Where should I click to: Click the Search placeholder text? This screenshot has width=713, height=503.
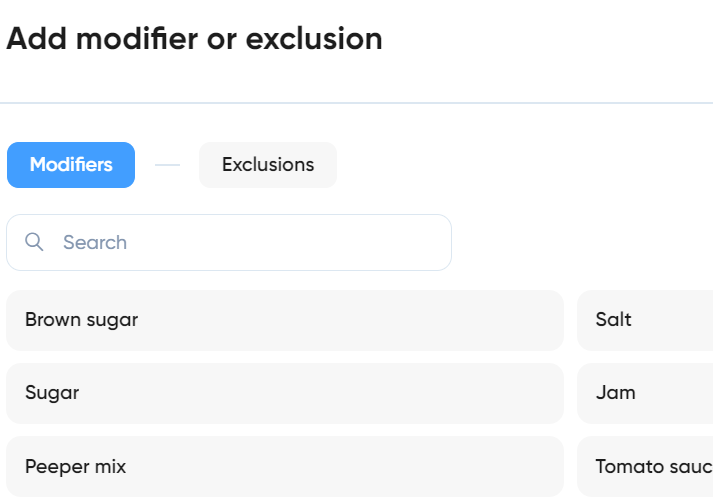point(95,242)
